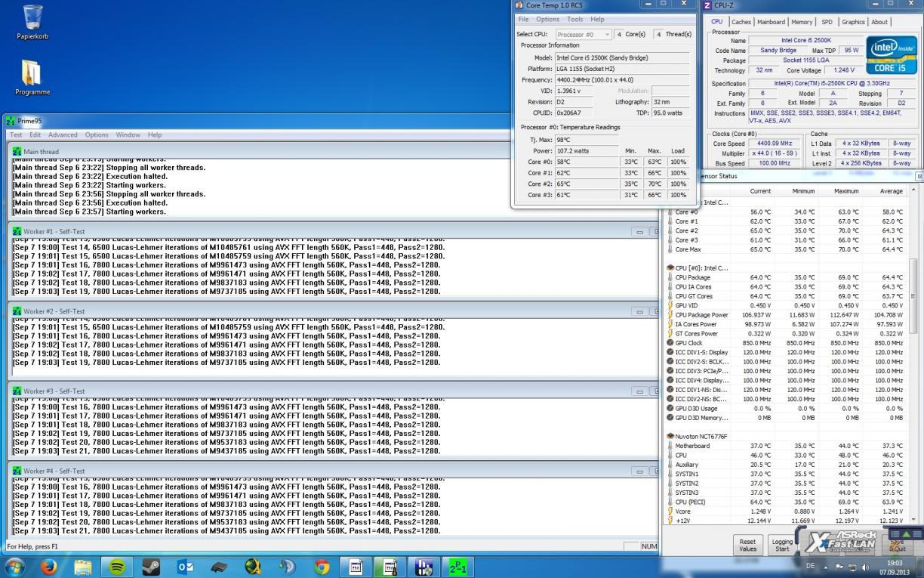Switch to Mainboard tab in CPU-Z

coord(771,22)
